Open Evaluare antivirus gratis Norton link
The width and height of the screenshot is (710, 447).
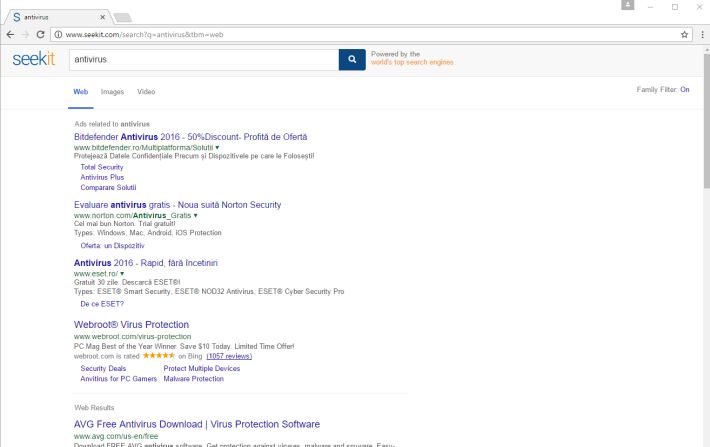pos(177,205)
